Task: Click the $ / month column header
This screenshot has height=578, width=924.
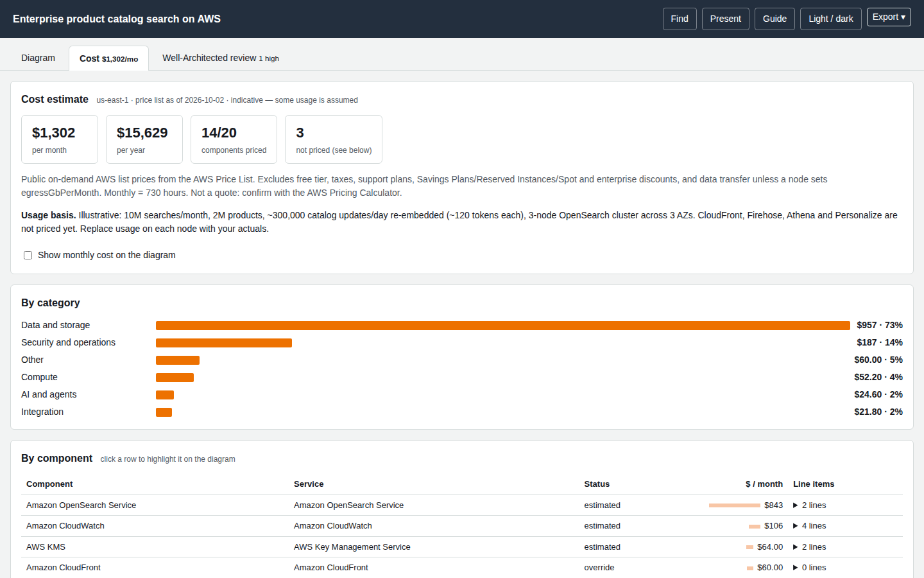Action: tap(764, 484)
